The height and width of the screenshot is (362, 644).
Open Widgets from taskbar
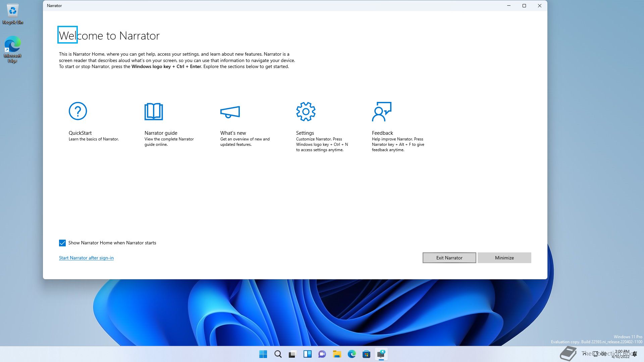click(x=308, y=354)
